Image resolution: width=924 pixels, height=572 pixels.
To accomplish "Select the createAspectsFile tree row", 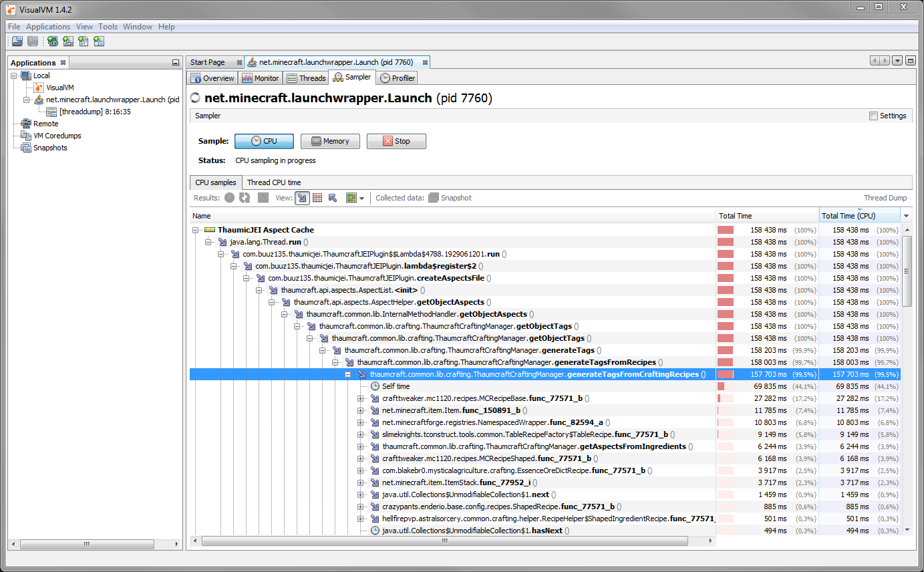I will coord(545,278).
